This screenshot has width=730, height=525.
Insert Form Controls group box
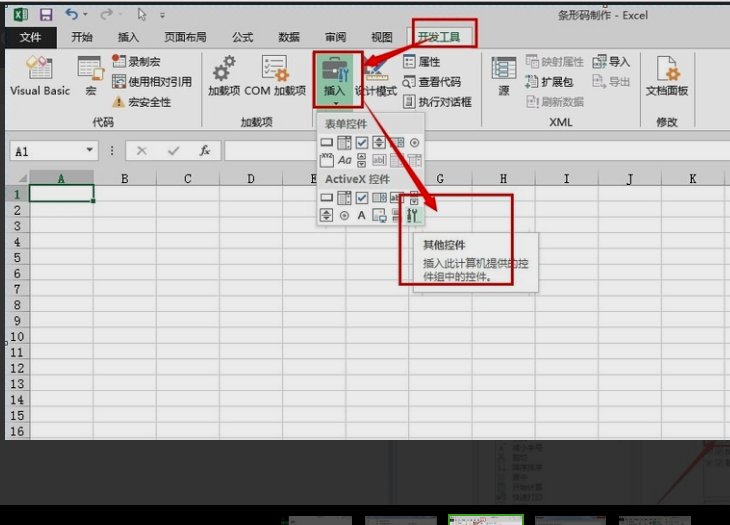[x=327, y=160]
